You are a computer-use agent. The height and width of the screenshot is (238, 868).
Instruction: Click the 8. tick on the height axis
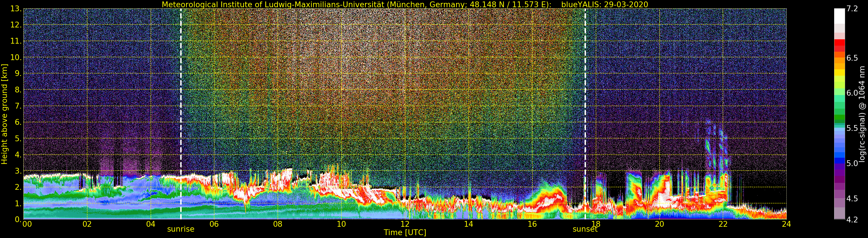[x=19, y=90]
